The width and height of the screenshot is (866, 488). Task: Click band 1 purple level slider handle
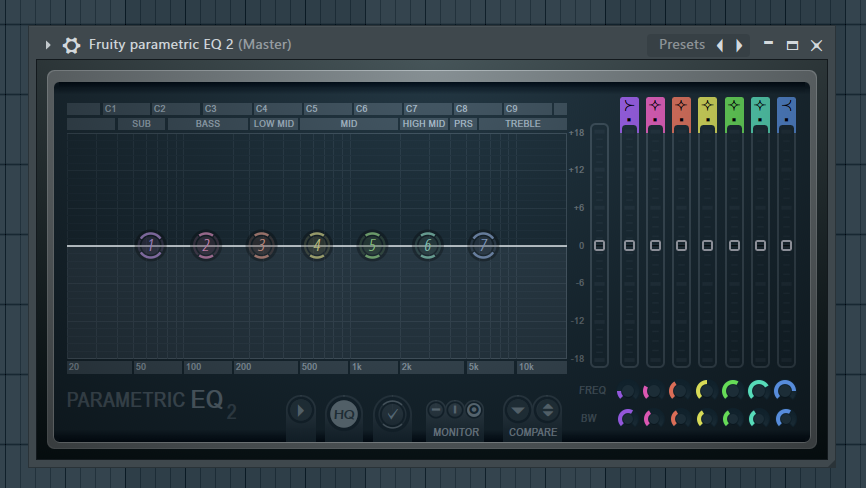pos(629,246)
